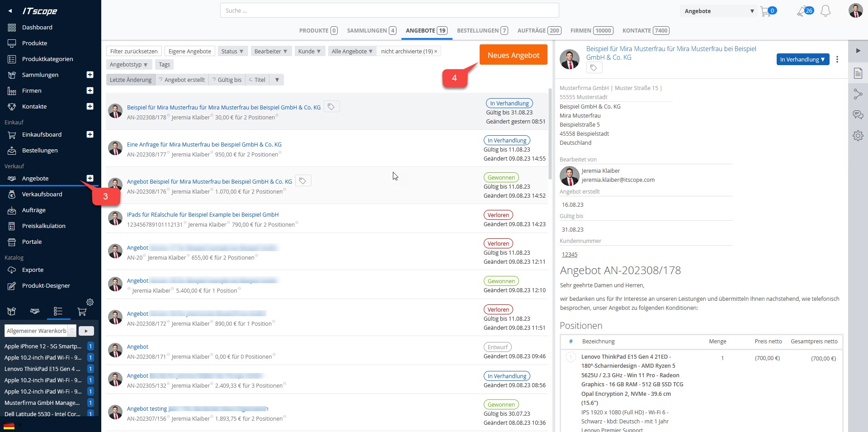
Task: Click tag icon under offer detail title
Action: (x=594, y=68)
